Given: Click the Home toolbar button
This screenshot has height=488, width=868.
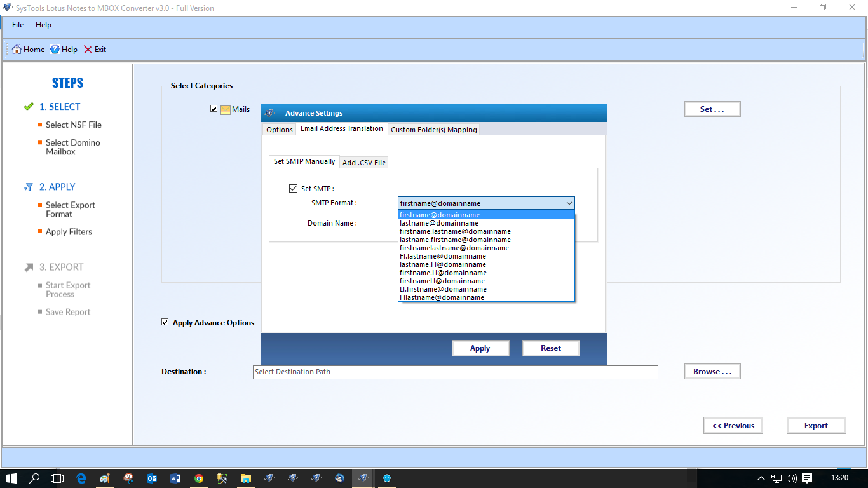Looking at the screenshot, I should (x=29, y=50).
